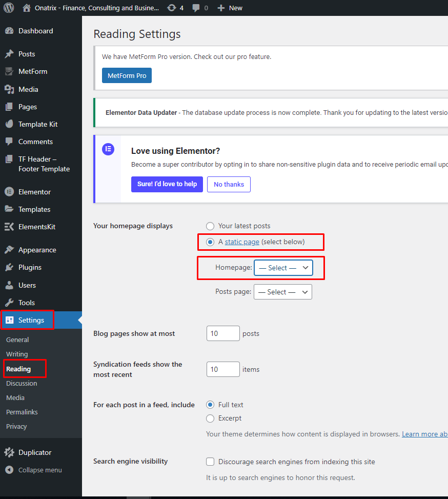Click the MetForm Pro button
This screenshot has width=448, height=499.
coord(127,75)
